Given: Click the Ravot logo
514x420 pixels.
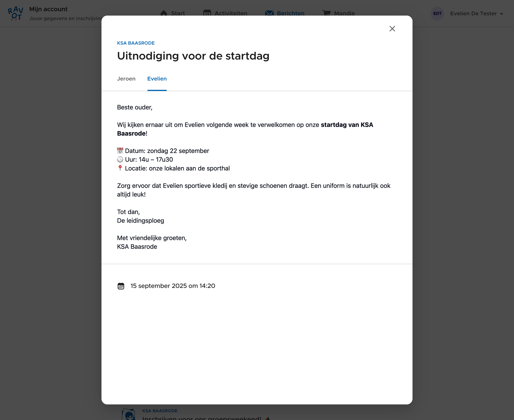Looking at the screenshot, I should pos(15,13).
